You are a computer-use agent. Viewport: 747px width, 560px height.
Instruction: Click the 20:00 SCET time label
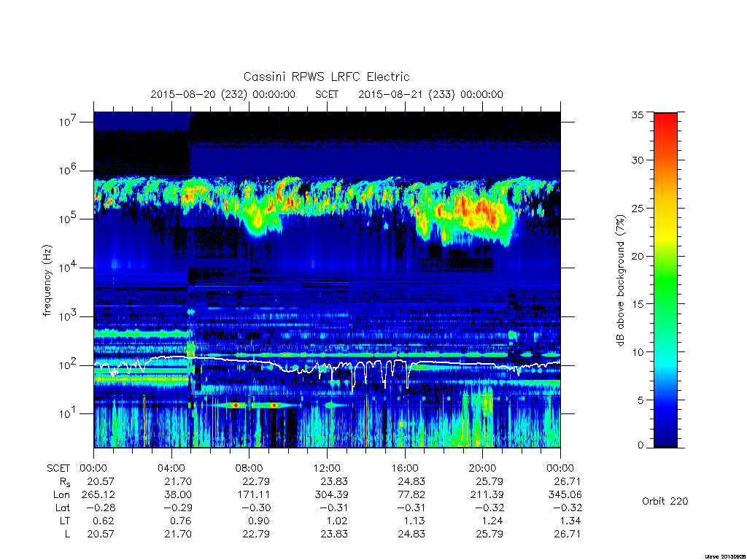[483, 468]
